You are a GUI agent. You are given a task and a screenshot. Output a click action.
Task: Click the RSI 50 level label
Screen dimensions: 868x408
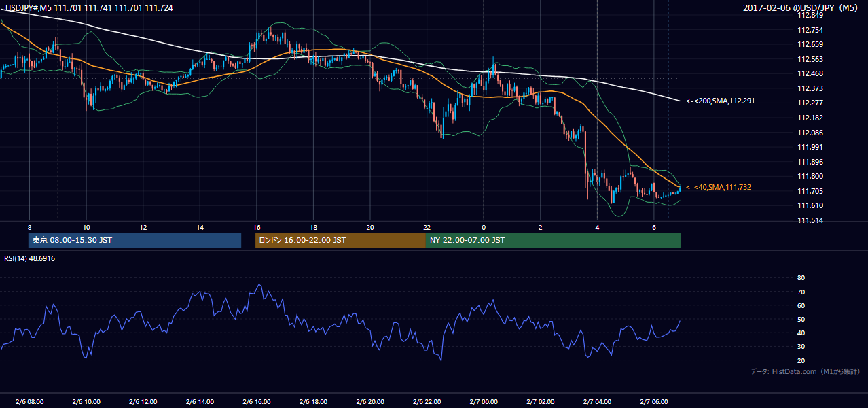(x=801, y=319)
